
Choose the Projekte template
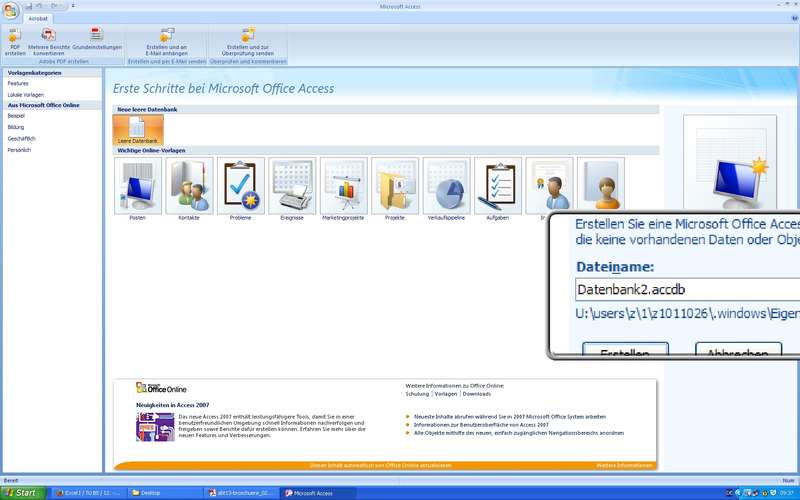(395, 189)
